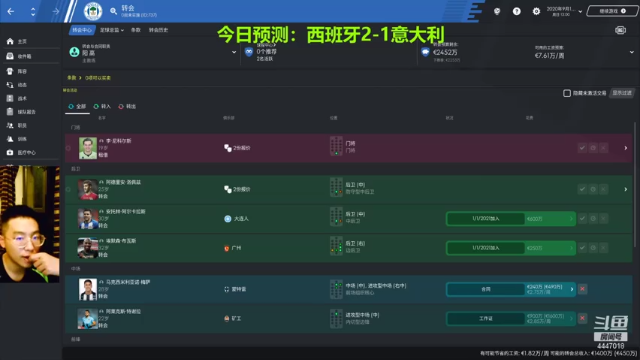This screenshot has height=360, width=640.
Task: Select the 转入 transfers in filter
Action: tap(102, 107)
